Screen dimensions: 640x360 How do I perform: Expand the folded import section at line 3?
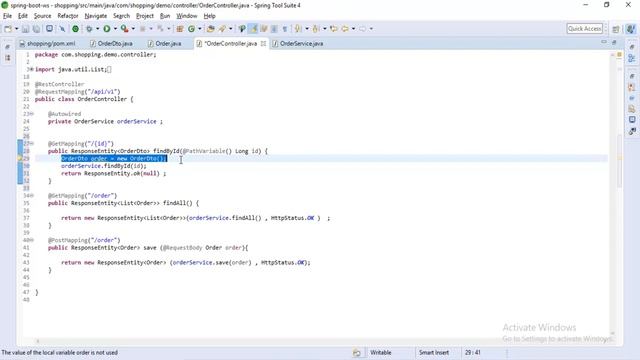[32, 69]
